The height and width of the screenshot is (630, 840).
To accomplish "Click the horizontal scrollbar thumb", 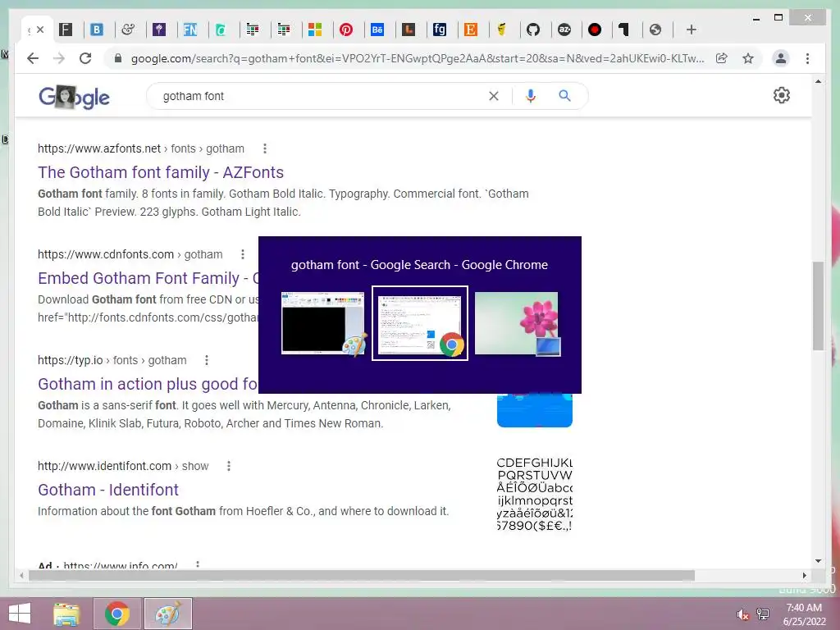I will pyautogui.click(x=362, y=575).
